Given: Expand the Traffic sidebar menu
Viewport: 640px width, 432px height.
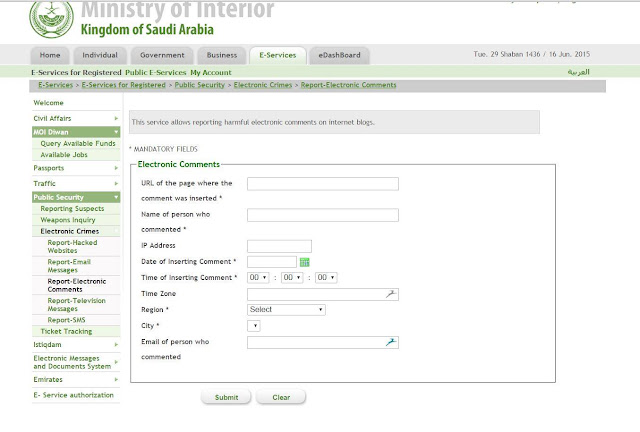Looking at the screenshot, I should coord(76,184).
